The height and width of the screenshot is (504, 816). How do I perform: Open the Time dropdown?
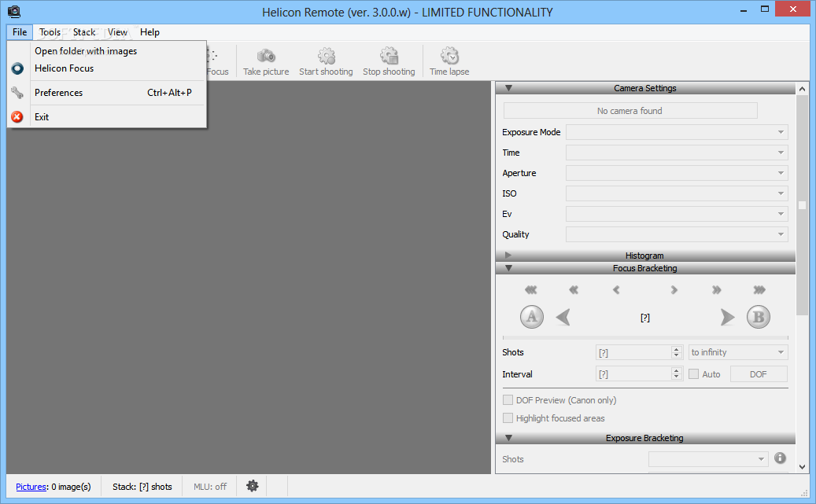pos(677,153)
